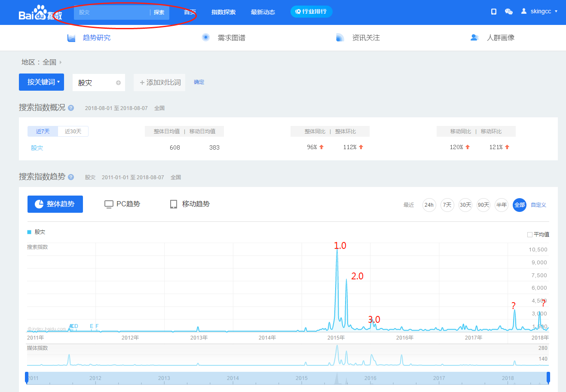
Task: Click the Baidu Index logo
Action: 40,13
